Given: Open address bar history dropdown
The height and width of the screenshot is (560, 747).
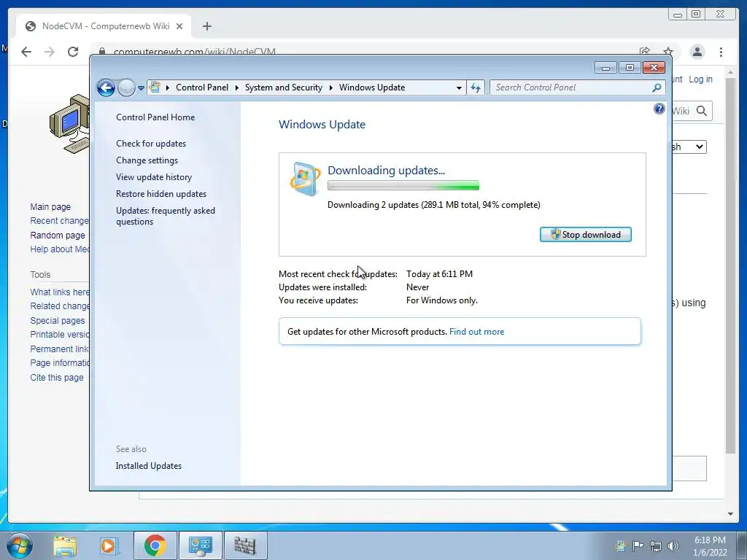Looking at the screenshot, I should (459, 87).
